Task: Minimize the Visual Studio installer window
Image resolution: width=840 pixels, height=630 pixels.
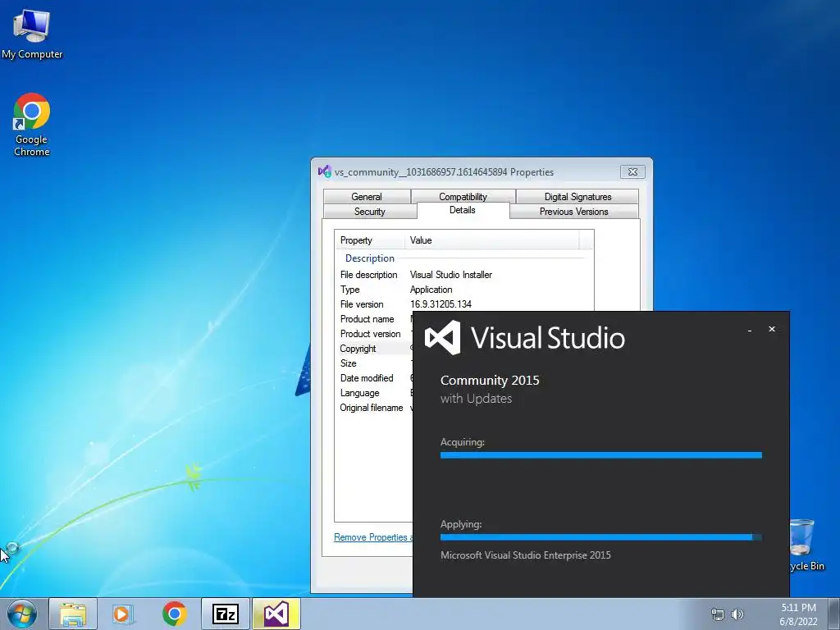Action: coord(750,330)
